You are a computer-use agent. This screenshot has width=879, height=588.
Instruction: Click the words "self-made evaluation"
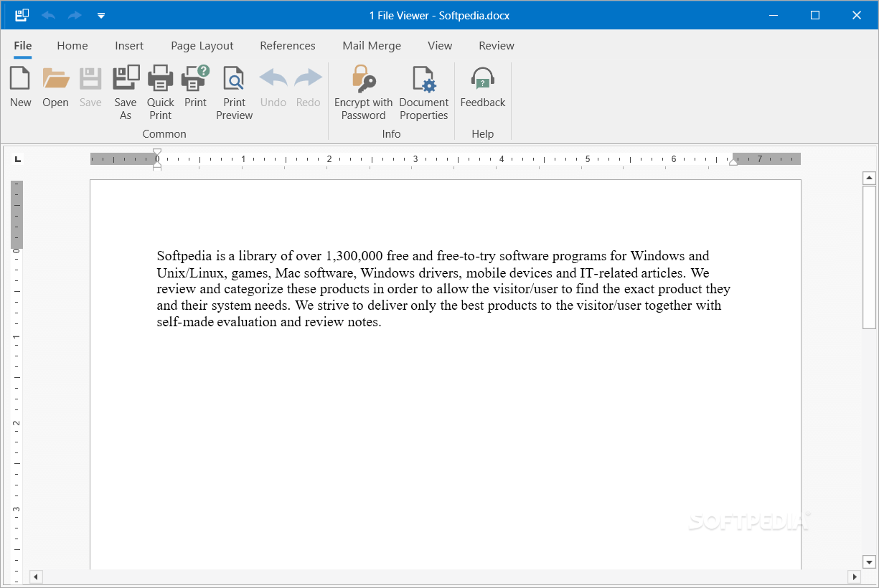tap(217, 322)
